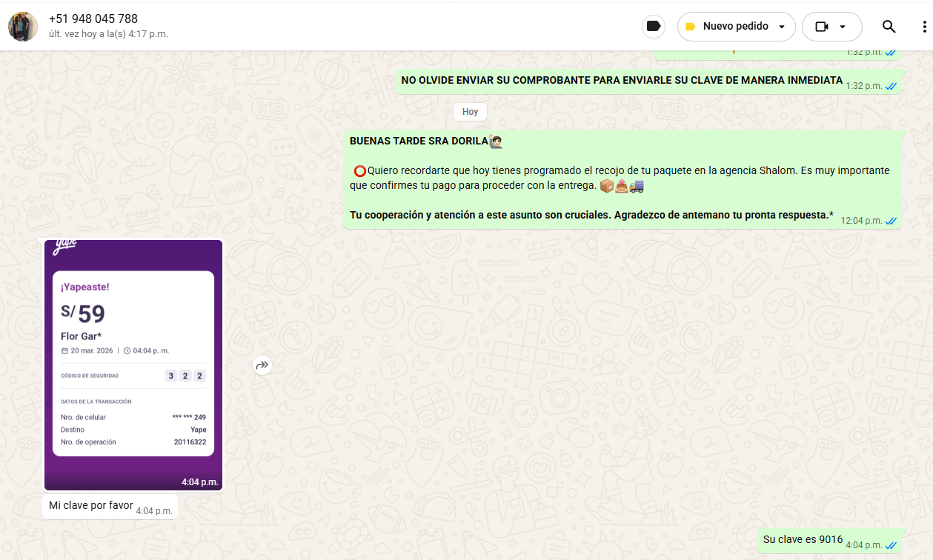Image resolution: width=933 pixels, height=560 pixels.
Task: Click the 'Nuevo pedido' label text
Action: tap(735, 27)
